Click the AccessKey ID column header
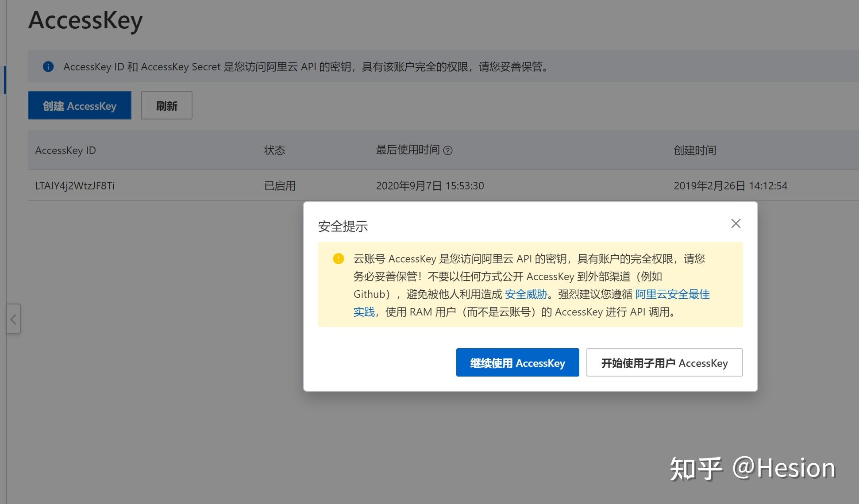Viewport: 859px width, 504px height. pos(65,150)
